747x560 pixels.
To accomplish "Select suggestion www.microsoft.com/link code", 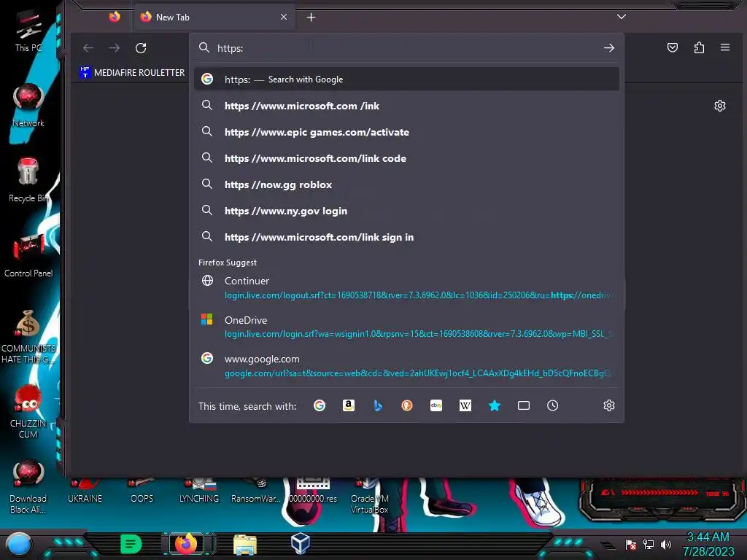I will [406, 158].
